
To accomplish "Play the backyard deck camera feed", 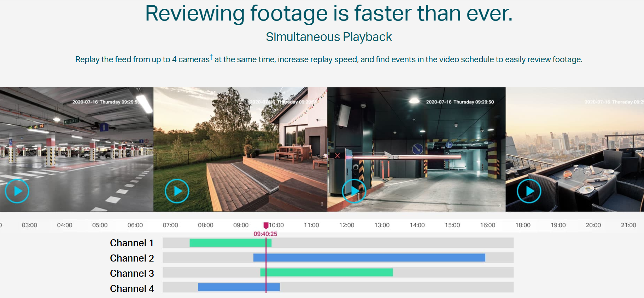I will coord(177,191).
